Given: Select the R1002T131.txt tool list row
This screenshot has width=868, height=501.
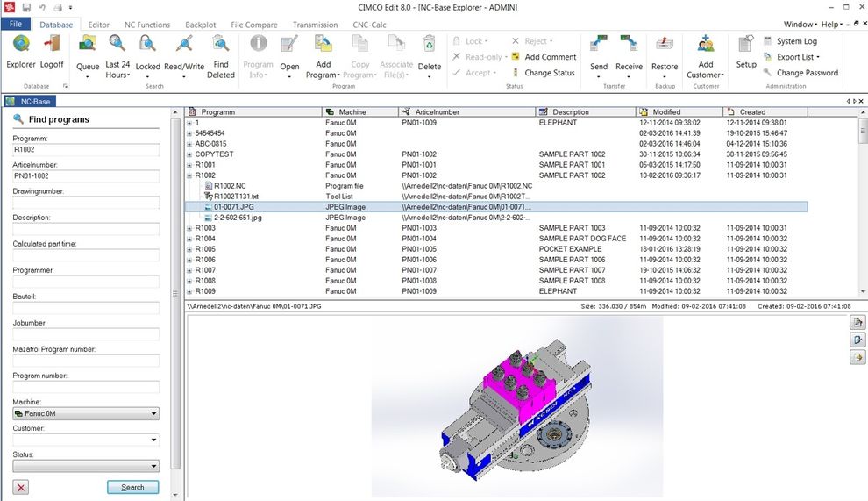Looking at the screenshot, I should (x=236, y=197).
